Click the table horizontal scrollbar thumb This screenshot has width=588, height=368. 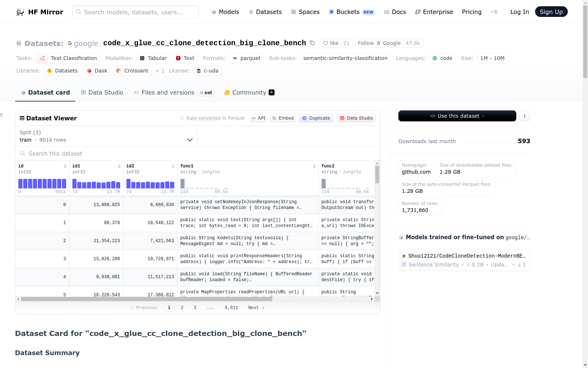pos(146,299)
